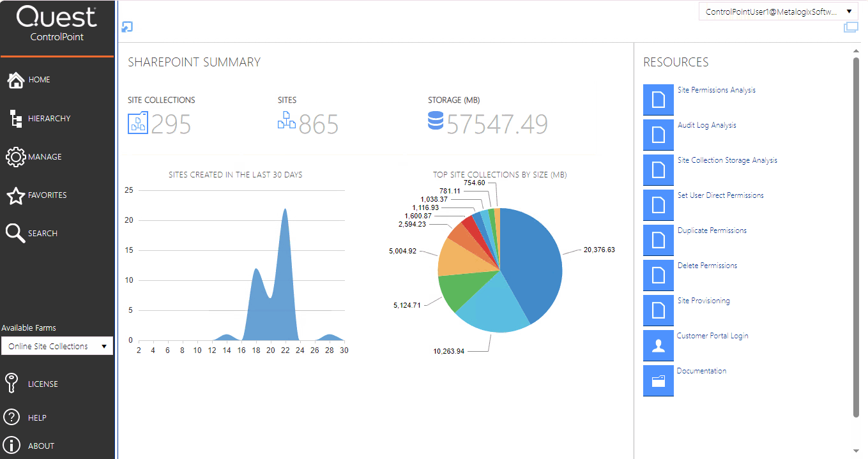Expand the Available Farms dropdown
The width and height of the screenshot is (868, 459).
point(57,345)
